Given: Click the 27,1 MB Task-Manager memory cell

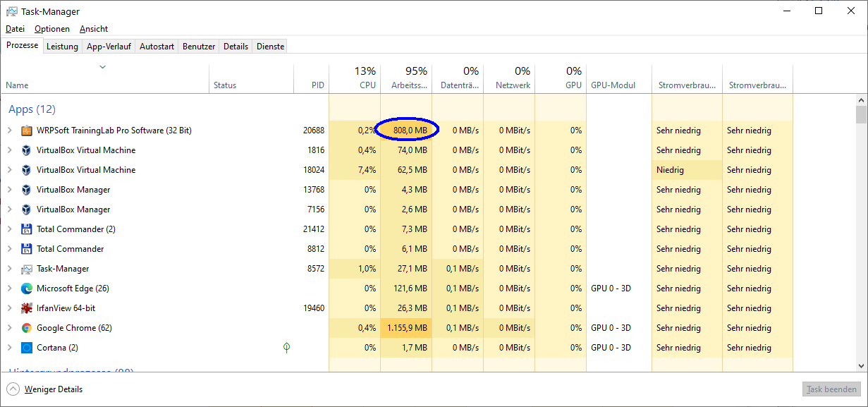Looking at the screenshot, I should [406, 269].
